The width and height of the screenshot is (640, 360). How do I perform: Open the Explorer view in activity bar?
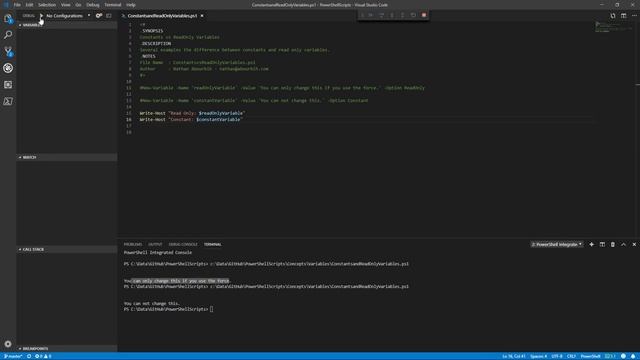coord(8,18)
